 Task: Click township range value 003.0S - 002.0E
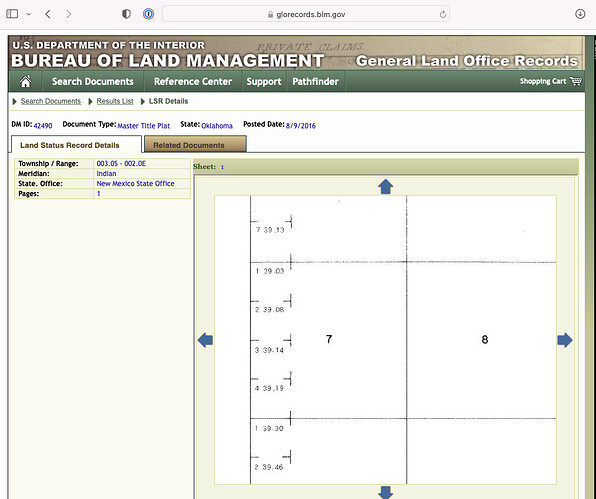121,163
